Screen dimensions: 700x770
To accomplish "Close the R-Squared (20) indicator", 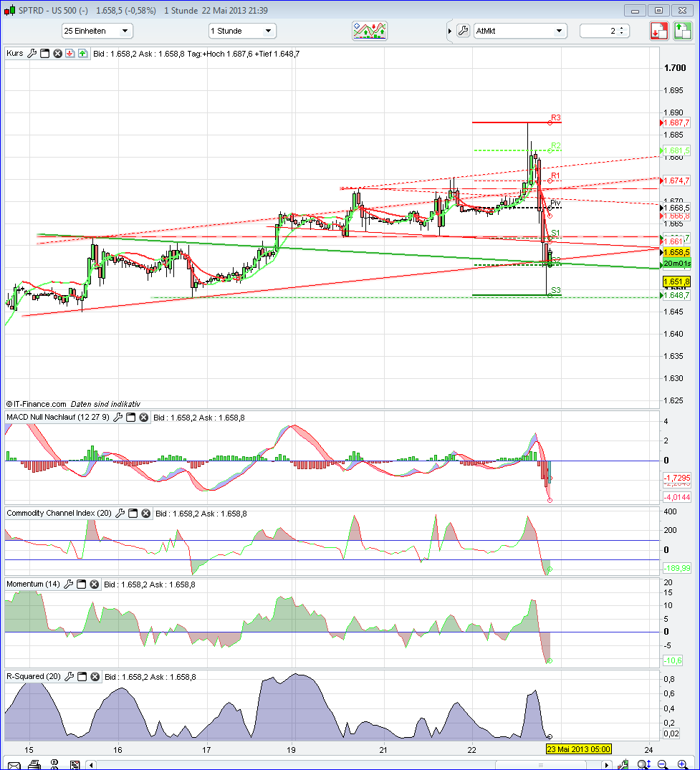I will tap(95, 677).
